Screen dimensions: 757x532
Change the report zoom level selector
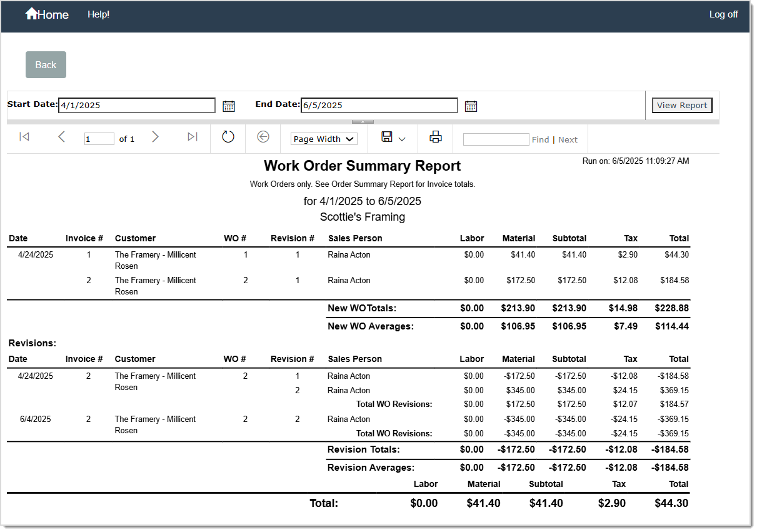tap(323, 138)
